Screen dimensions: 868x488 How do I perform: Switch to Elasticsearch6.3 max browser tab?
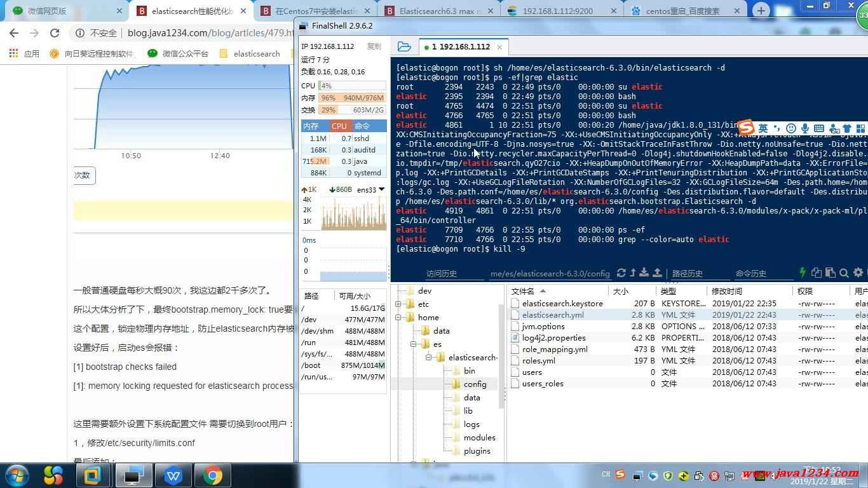[438, 11]
